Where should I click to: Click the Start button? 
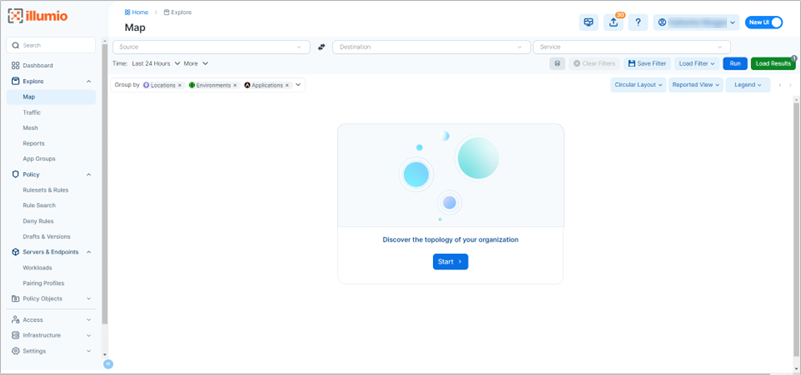point(450,262)
